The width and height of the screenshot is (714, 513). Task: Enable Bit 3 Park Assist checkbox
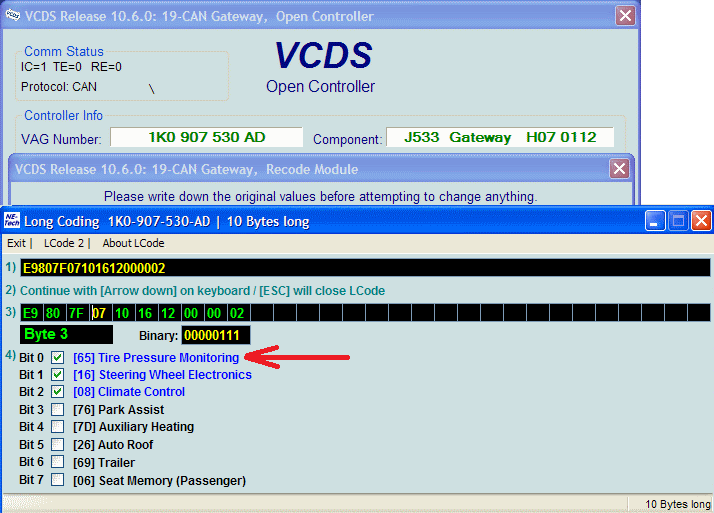(x=57, y=409)
